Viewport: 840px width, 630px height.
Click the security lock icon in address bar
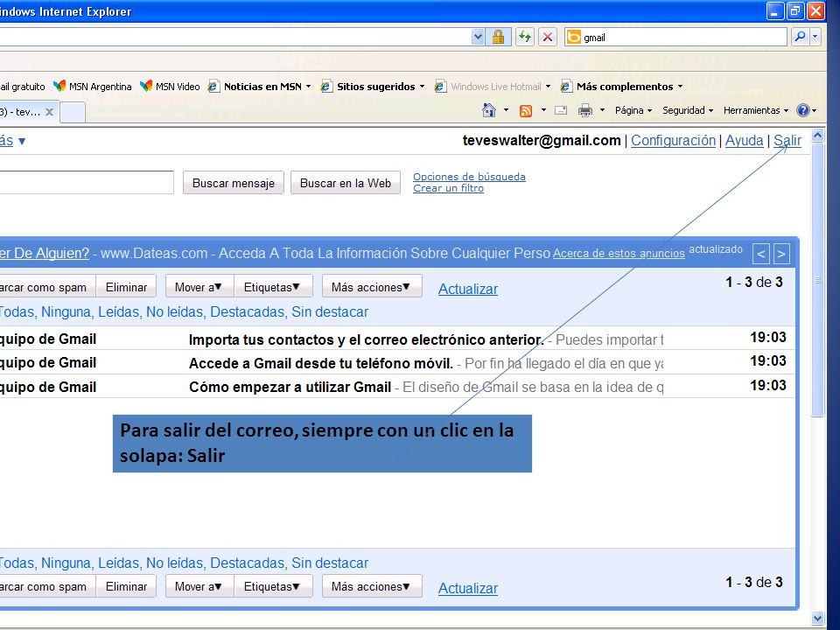(x=498, y=37)
